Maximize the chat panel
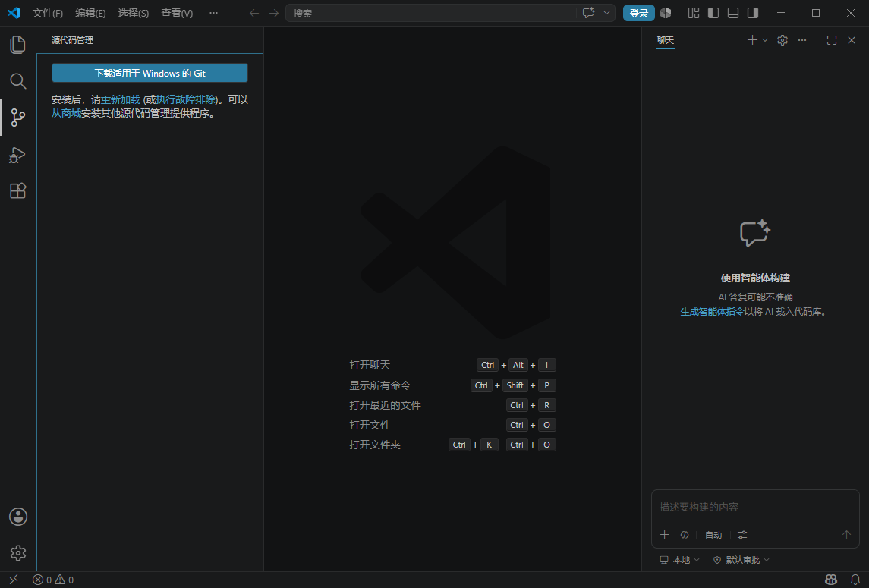869x588 pixels. click(831, 40)
